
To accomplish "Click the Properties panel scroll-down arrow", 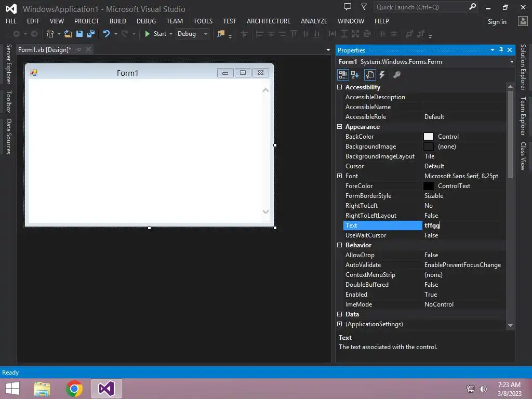I will tap(510, 325).
